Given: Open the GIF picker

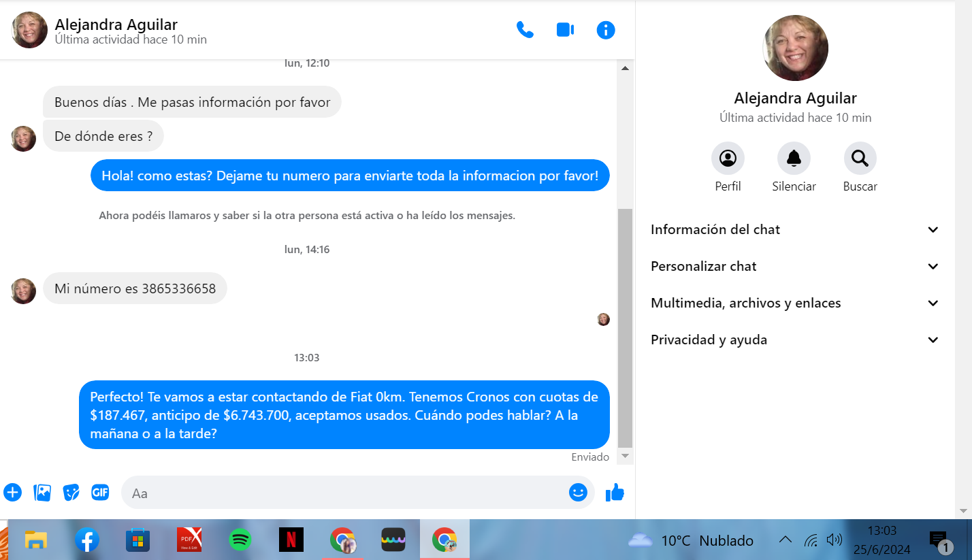Looking at the screenshot, I should click(x=100, y=492).
